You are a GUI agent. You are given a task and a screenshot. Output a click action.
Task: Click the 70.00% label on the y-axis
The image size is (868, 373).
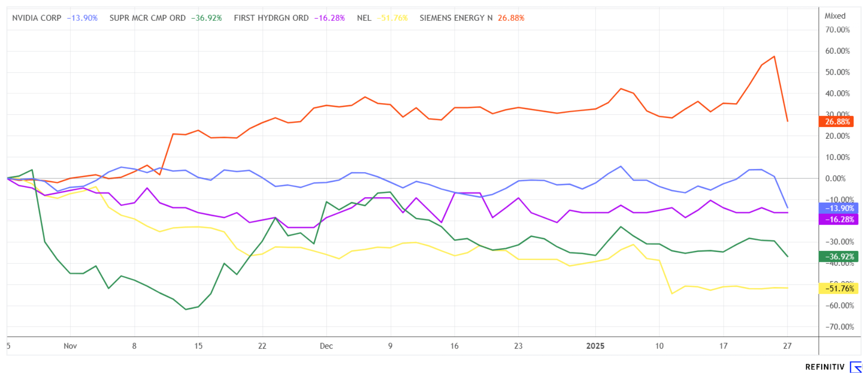click(x=837, y=30)
